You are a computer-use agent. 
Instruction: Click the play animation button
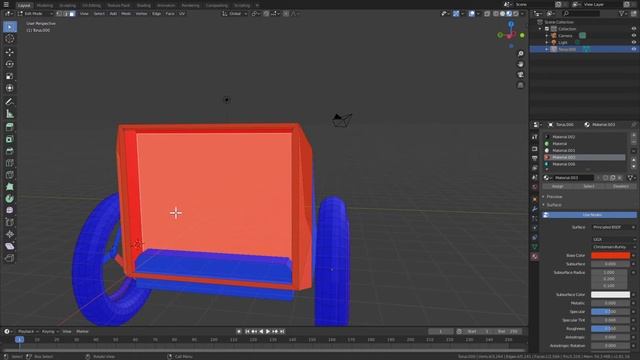point(268,331)
